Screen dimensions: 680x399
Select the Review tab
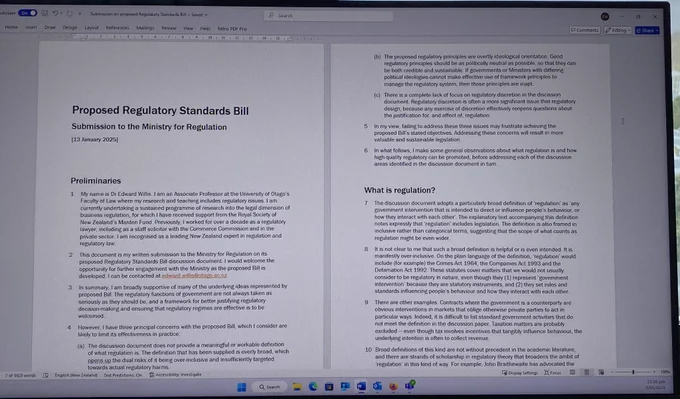pos(169,28)
